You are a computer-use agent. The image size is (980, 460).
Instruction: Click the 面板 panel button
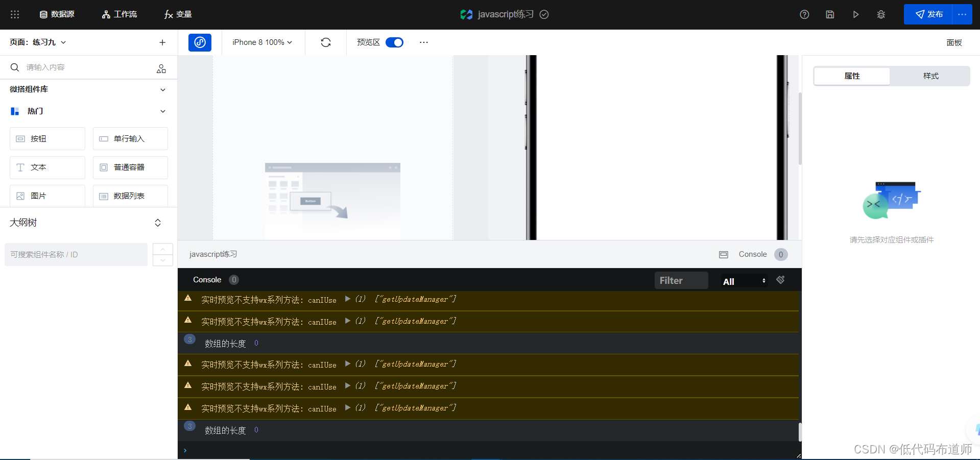coord(954,42)
